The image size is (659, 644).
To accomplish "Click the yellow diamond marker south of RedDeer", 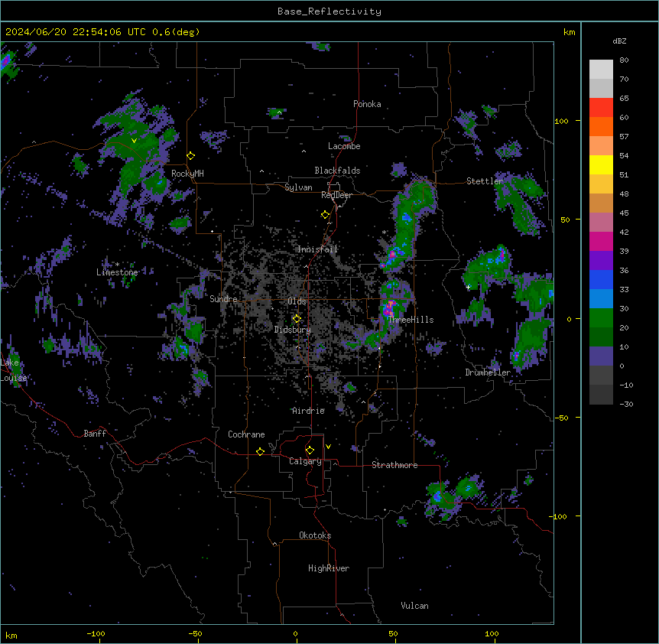I will pyautogui.click(x=325, y=215).
